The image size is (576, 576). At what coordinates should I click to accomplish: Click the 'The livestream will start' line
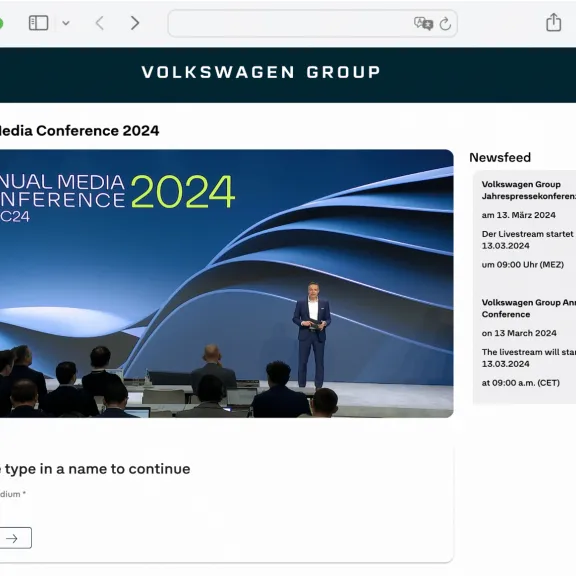(529, 352)
